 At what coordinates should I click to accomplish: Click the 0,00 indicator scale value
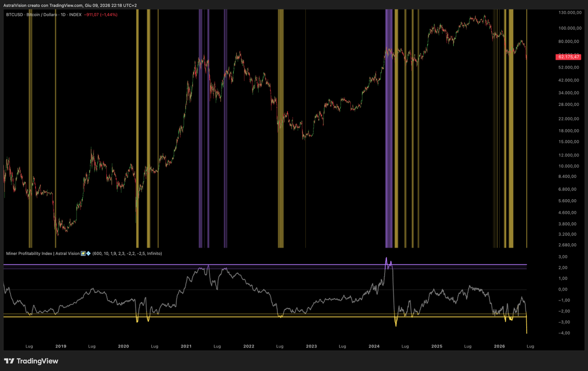click(563, 289)
